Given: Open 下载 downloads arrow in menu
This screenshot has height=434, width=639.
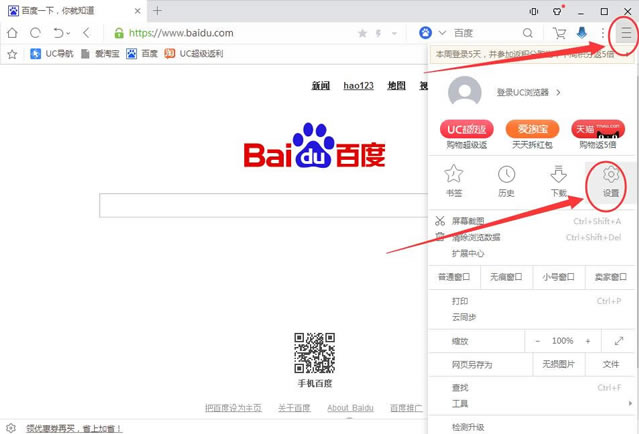Looking at the screenshot, I should 558,181.
